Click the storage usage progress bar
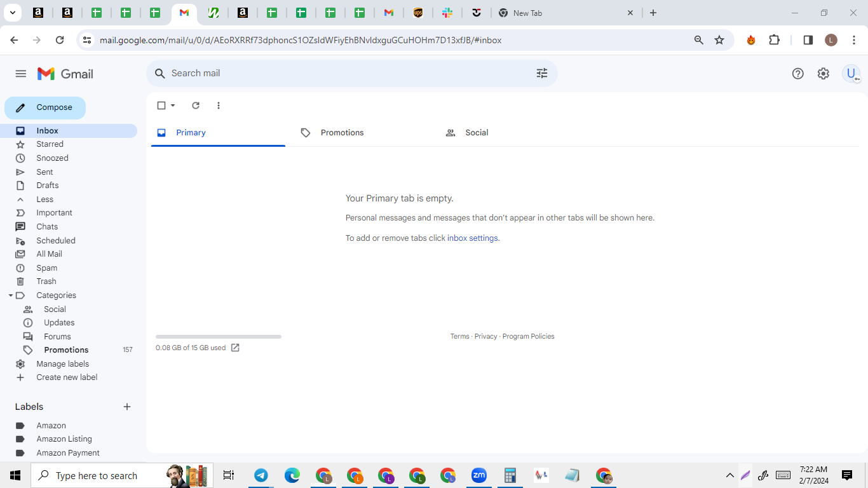The height and width of the screenshot is (488, 868). [219, 337]
